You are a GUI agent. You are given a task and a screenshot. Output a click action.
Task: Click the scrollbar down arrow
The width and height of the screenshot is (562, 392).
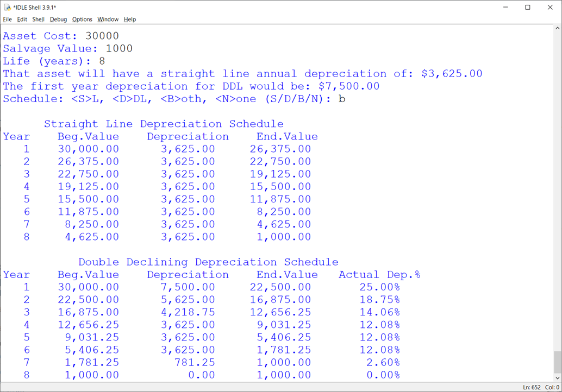557,378
